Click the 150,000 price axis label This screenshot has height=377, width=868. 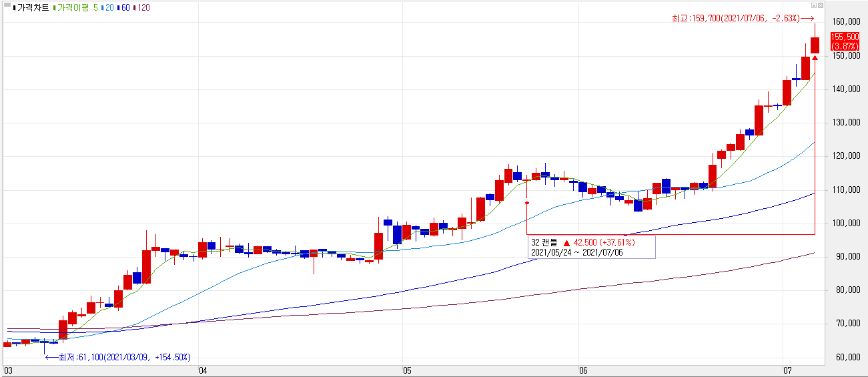(846, 56)
